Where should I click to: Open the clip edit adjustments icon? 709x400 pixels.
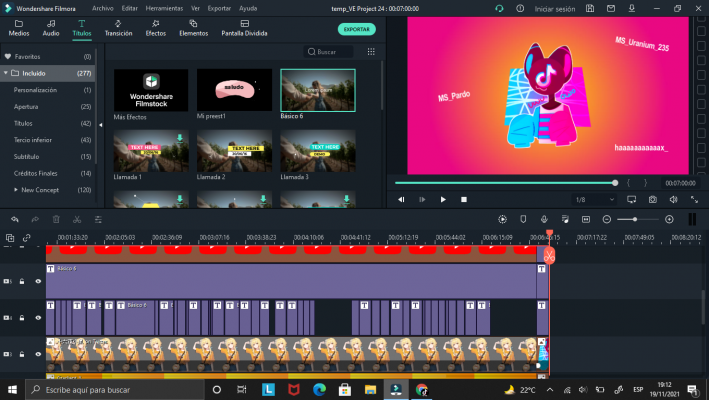(98, 219)
